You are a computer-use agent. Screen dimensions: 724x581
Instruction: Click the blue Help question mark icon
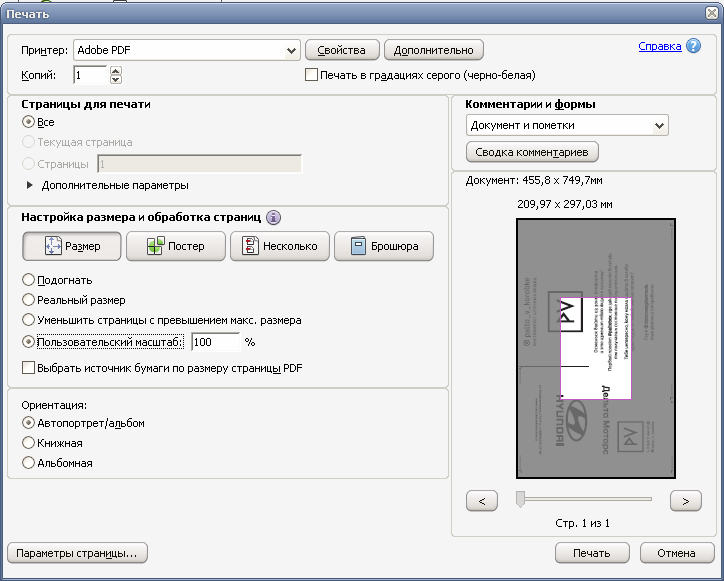coord(693,46)
